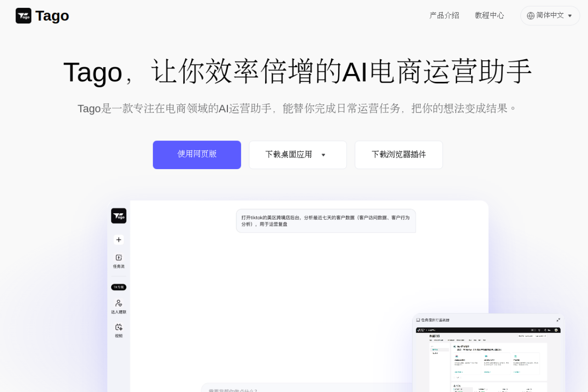Open the 产品介绍 menu item
Screen dimensions: 588x392
coord(444,15)
